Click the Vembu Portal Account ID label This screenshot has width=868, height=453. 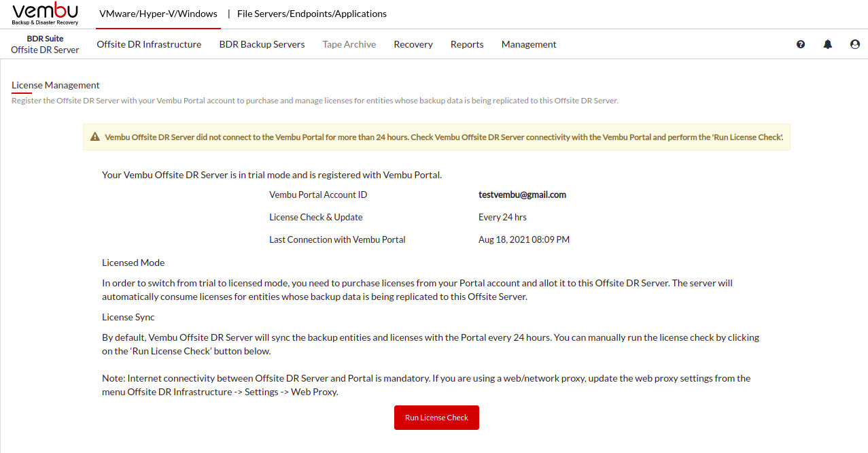click(318, 195)
